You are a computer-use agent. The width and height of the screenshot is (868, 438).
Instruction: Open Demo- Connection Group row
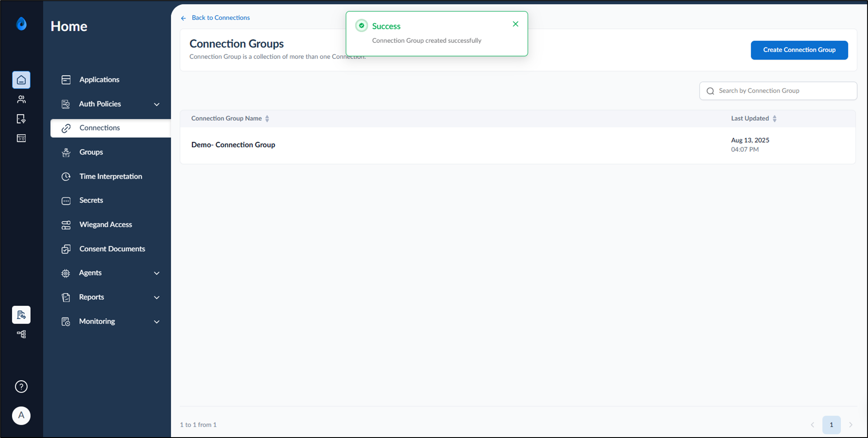click(518, 145)
